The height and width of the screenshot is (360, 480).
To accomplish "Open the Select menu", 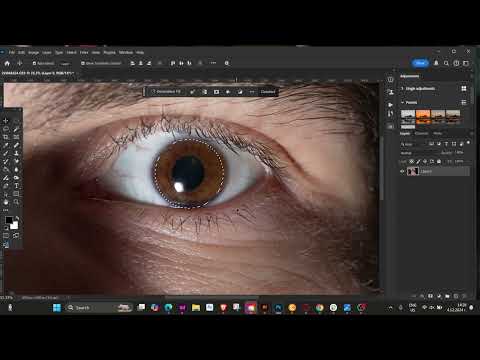I will (71, 52).
